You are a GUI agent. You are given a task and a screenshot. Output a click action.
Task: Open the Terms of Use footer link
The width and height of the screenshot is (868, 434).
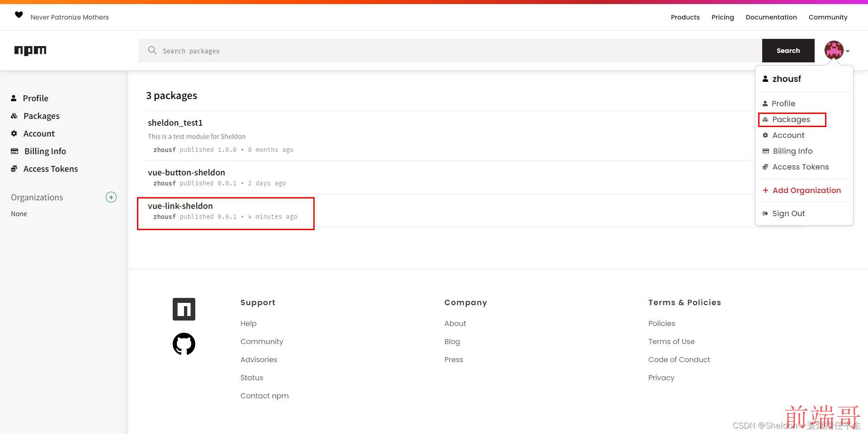point(671,341)
